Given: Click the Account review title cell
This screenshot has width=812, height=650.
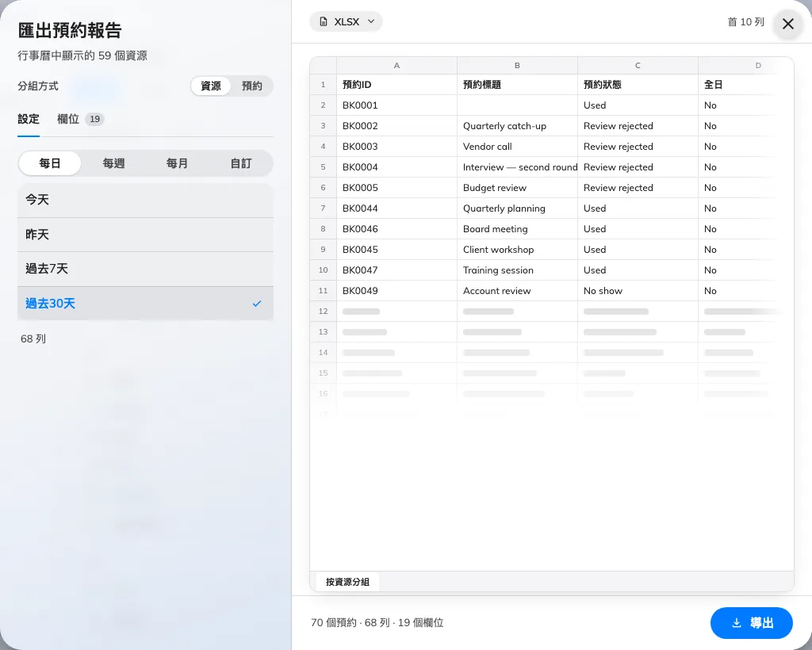Looking at the screenshot, I should point(517,292).
